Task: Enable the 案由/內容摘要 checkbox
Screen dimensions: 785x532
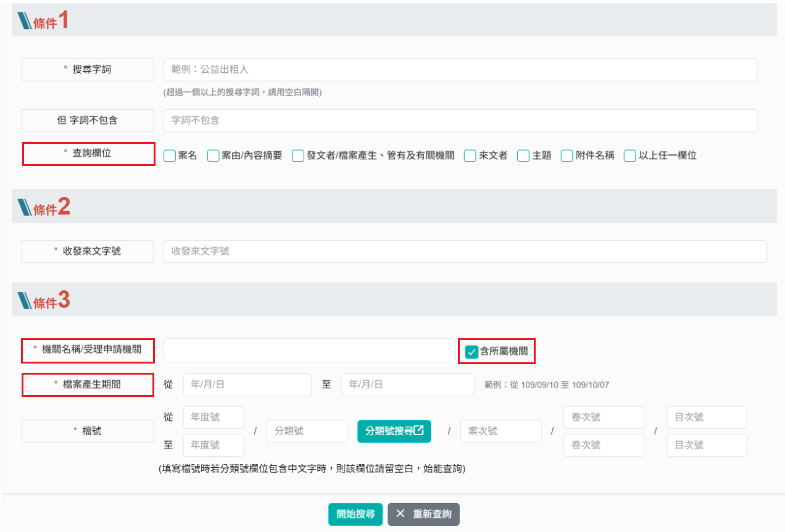Action: 212,156
